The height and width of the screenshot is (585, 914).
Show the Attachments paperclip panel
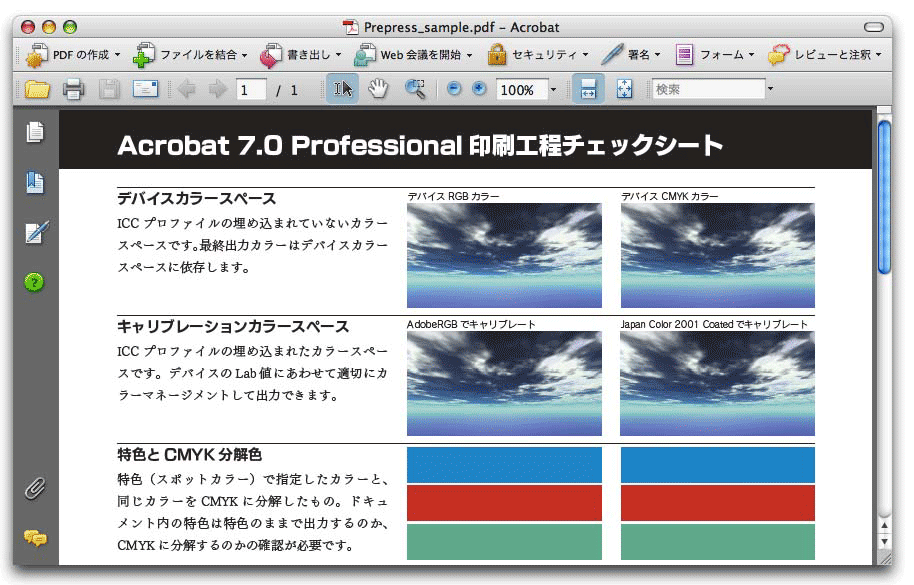tap(35, 488)
